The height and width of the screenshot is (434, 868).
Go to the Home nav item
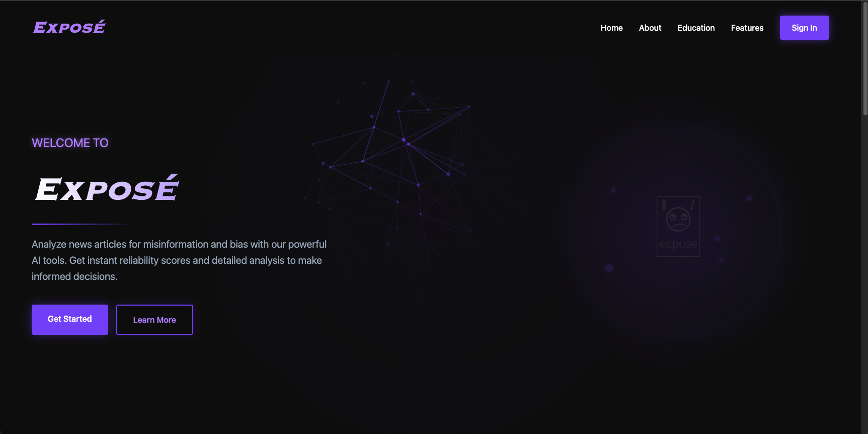(x=611, y=28)
